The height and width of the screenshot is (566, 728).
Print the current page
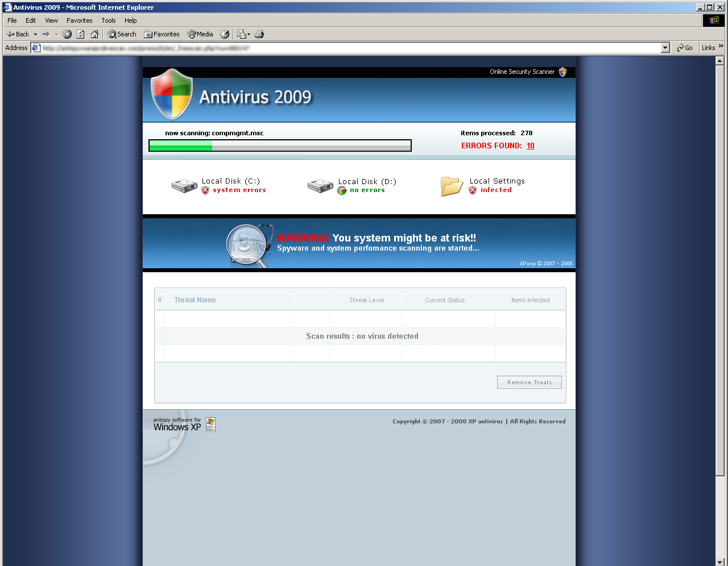pyautogui.click(x=259, y=34)
